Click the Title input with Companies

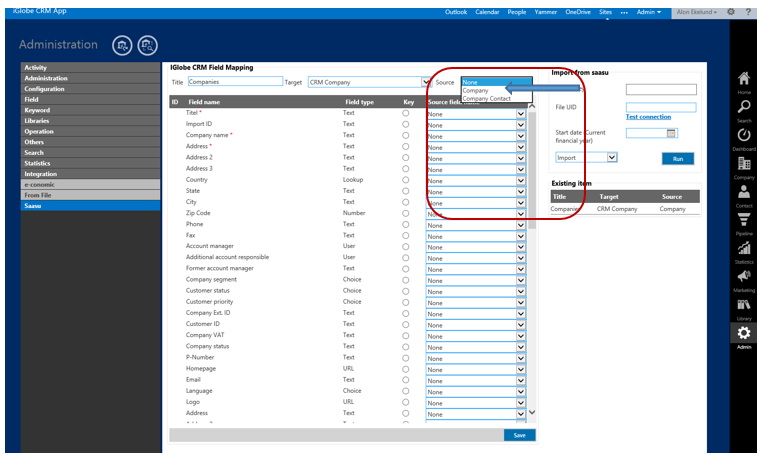pyautogui.click(x=235, y=82)
